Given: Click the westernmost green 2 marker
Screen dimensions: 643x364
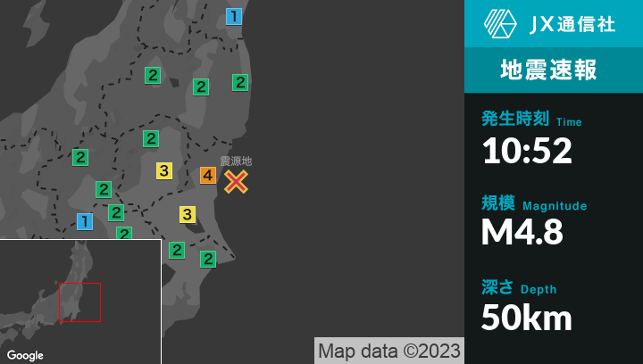Looking at the screenshot, I should pos(80,157).
